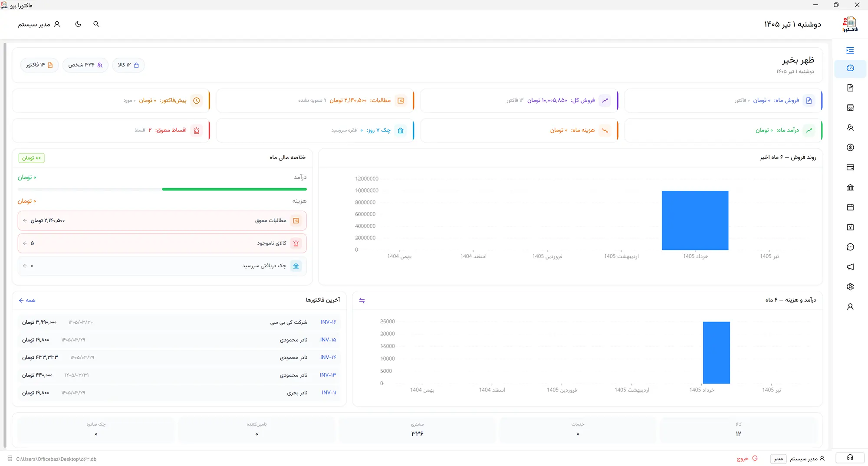The height and width of the screenshot is (466, 868).
Task: Open the همه link for all invoices
Action: (27, 300)
